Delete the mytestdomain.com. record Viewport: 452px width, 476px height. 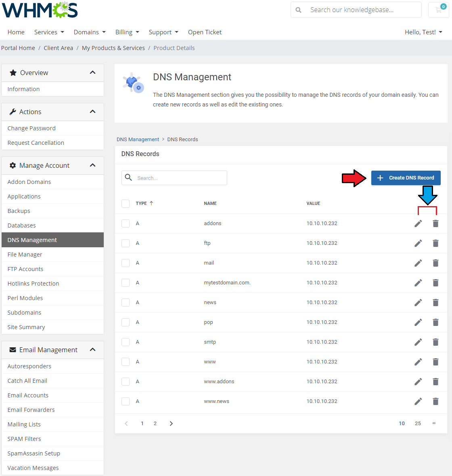435,283
